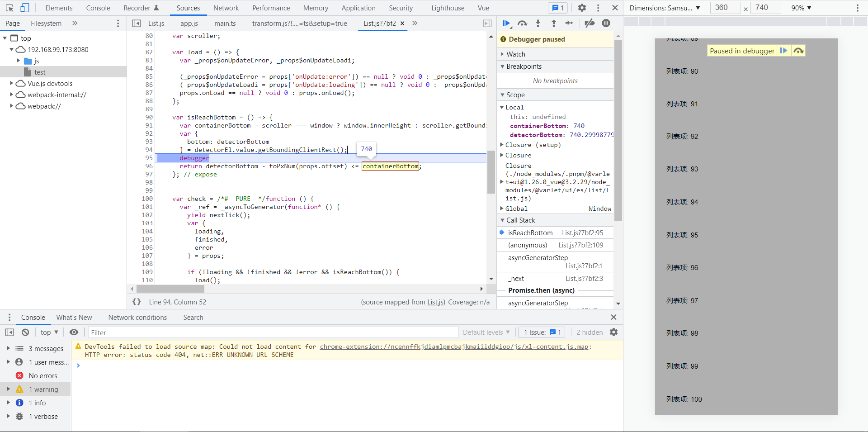Resume execution from Paused in debugger overlay
The width and height of the screenshot is (868, 432).
click(x=783, y=51)
